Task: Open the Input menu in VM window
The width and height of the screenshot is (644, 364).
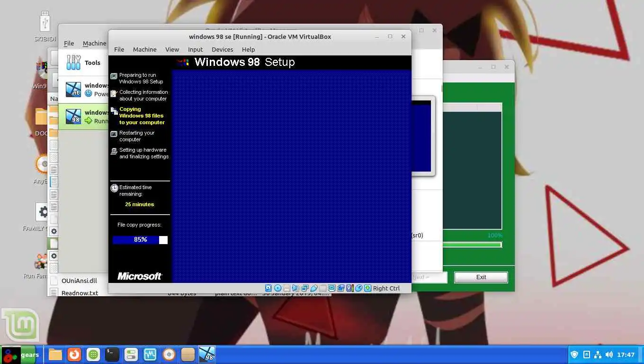Action: click(195, 49)
